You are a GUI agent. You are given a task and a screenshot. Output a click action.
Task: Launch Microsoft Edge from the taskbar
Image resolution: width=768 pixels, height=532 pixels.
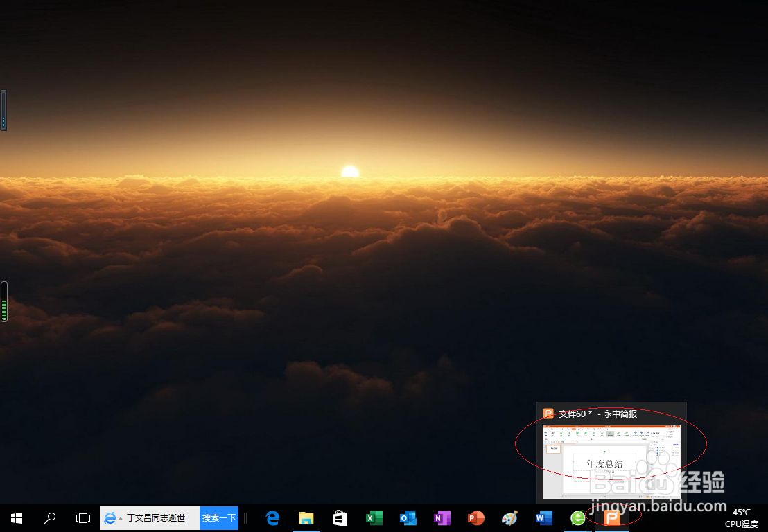272,518
